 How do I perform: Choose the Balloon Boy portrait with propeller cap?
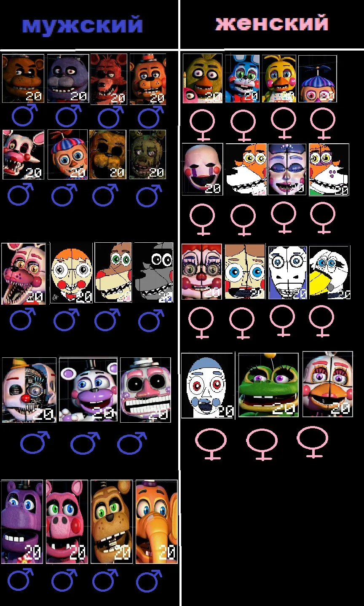coord(67,154)
